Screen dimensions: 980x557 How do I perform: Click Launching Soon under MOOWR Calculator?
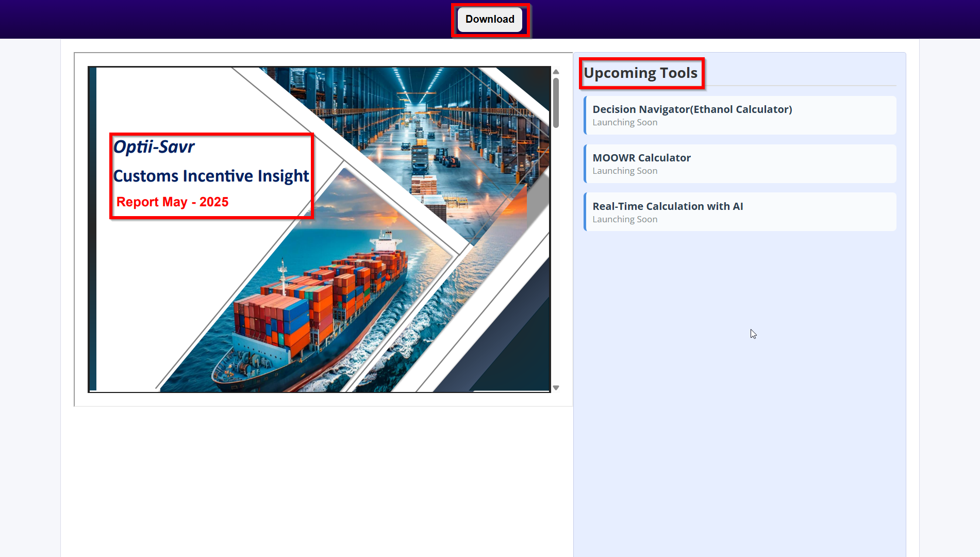click(625, 171)
